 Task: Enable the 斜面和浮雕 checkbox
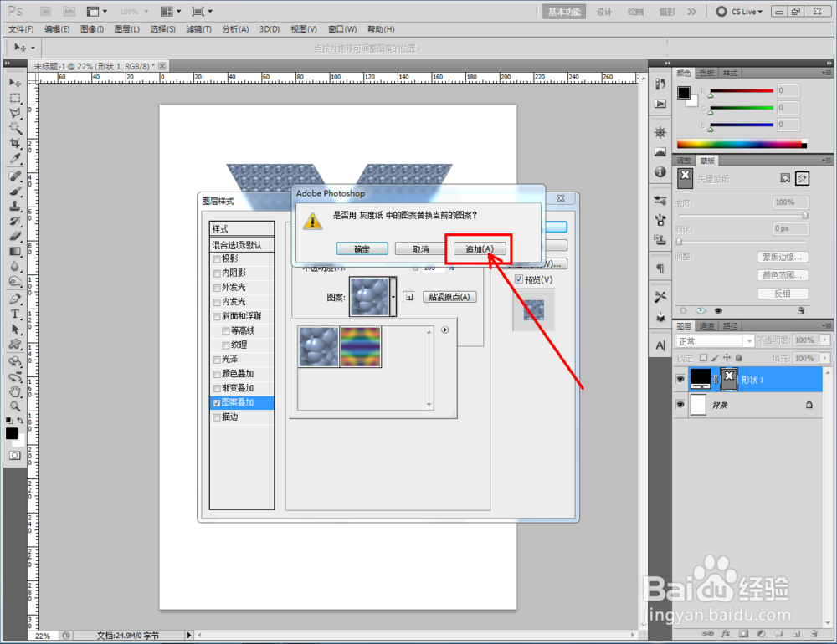point(217,317)
